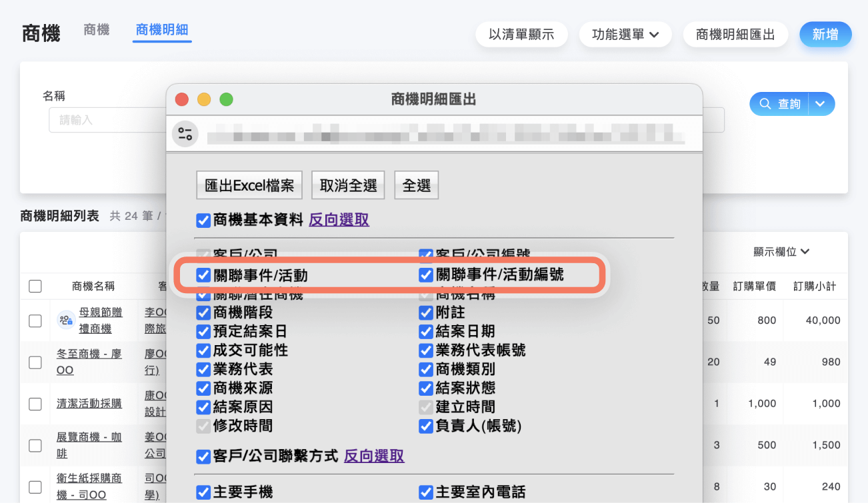Click the 商機明細匯出 button

pos(735,35)
